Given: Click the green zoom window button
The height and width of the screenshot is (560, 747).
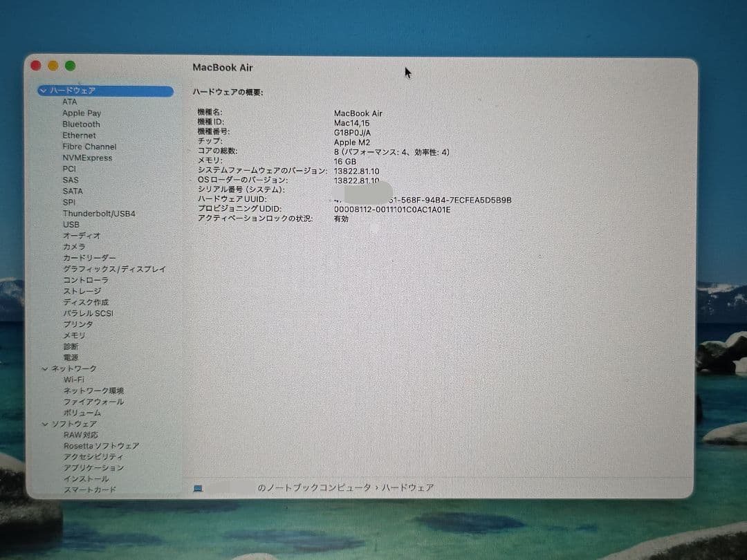Looking at the screenshot, I should [x=70, y=66].
